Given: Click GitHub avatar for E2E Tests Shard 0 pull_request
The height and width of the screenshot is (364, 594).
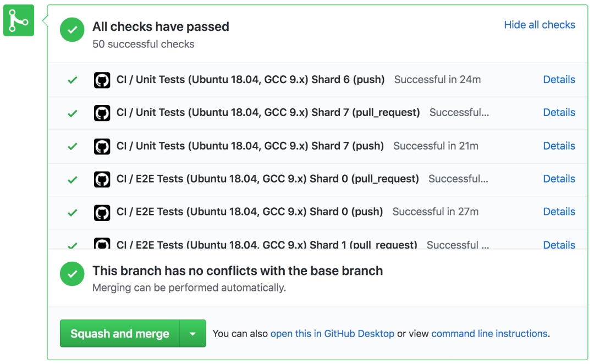Looking at the screenshot, I should (102, 179).
